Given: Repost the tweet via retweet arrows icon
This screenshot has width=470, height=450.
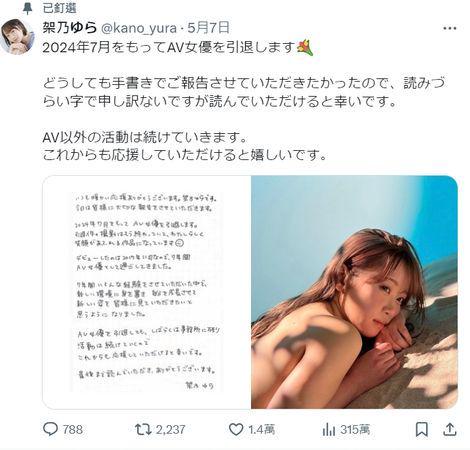Looking at the screenshot, I should click(143, 429).
